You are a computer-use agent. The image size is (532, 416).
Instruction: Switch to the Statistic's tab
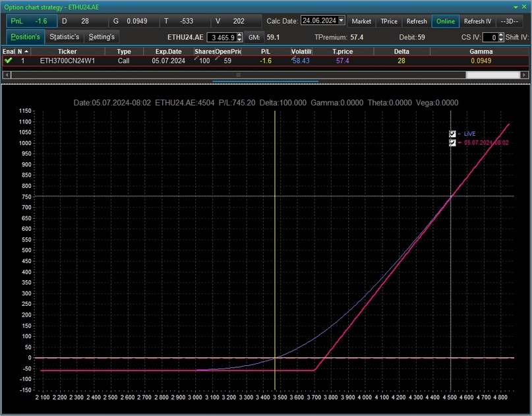64,37
